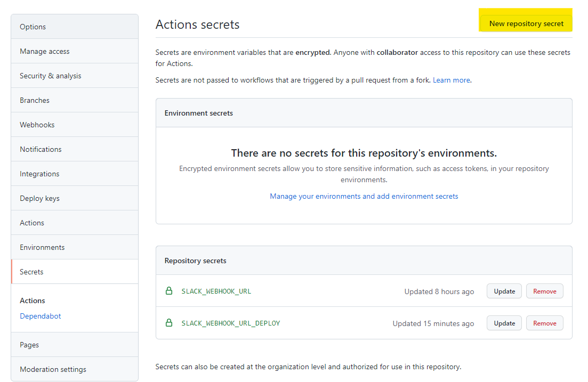
Task: Open Actions settings below Deploy keys
Action: (75, 223)
